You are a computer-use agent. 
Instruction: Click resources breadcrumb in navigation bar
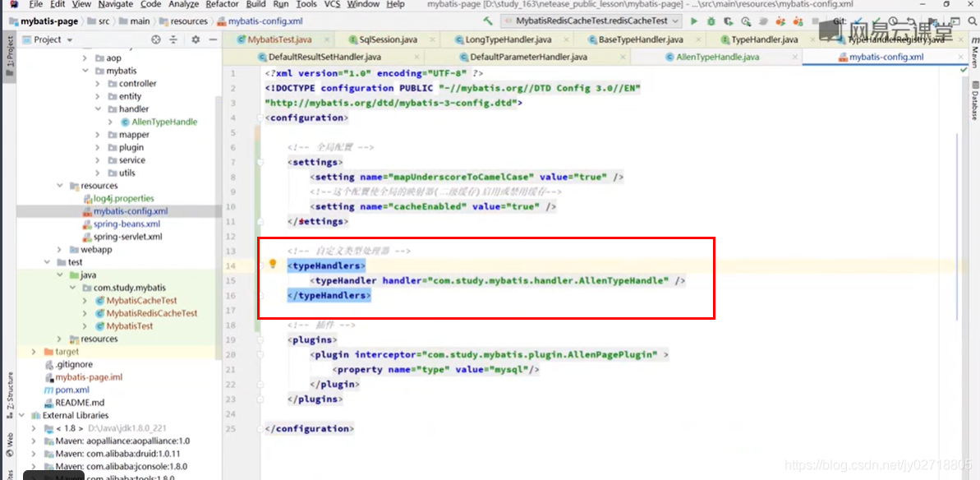pos(182,21)
